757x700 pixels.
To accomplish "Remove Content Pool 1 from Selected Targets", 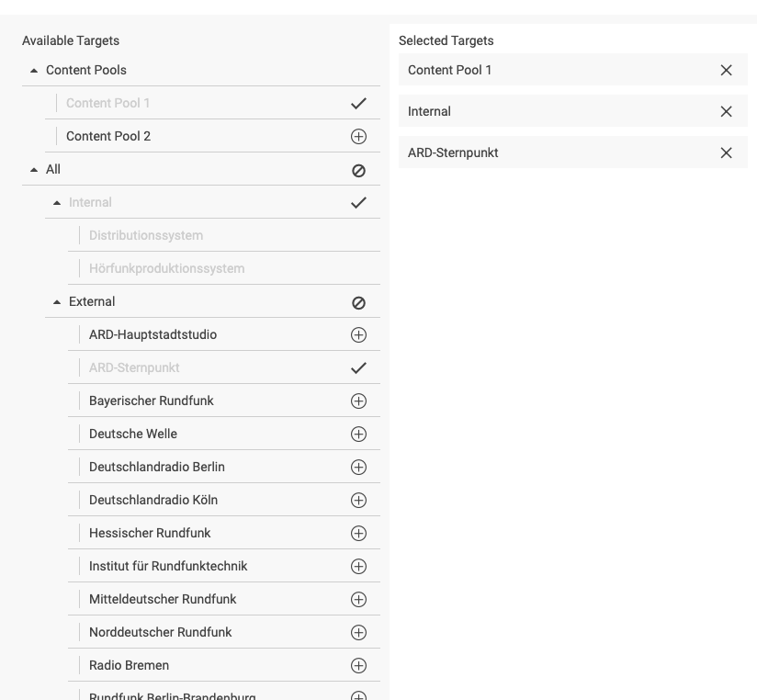I will tap(726, 71).
